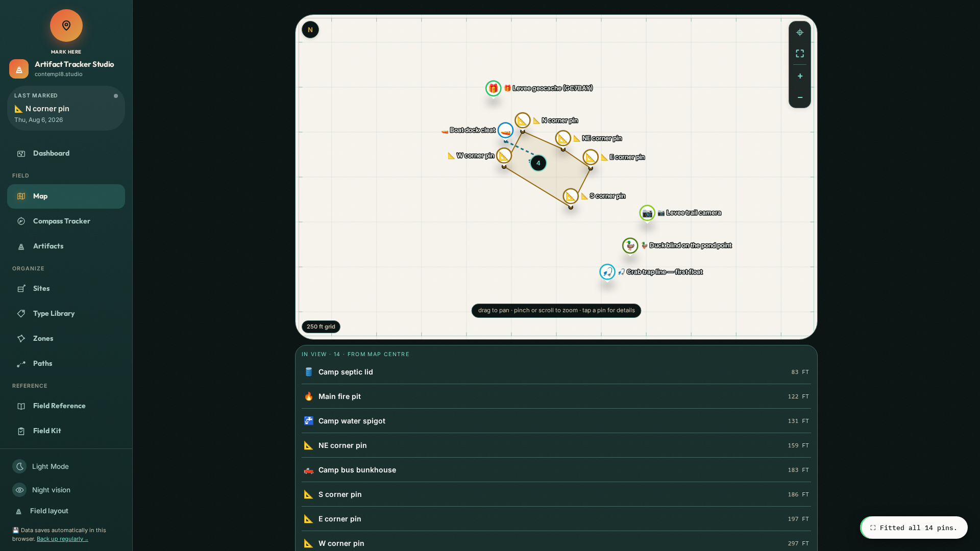Image resolution: width=980 pixels, height=551 pixels.
Task: Zoom in with the plus map button
Action: coord(800,76)
